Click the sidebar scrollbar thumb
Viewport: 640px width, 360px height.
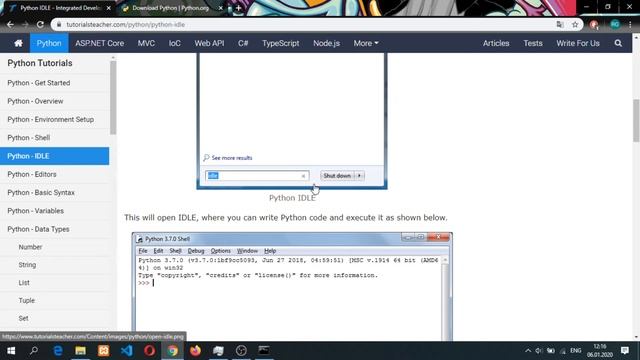click(113, 97)
